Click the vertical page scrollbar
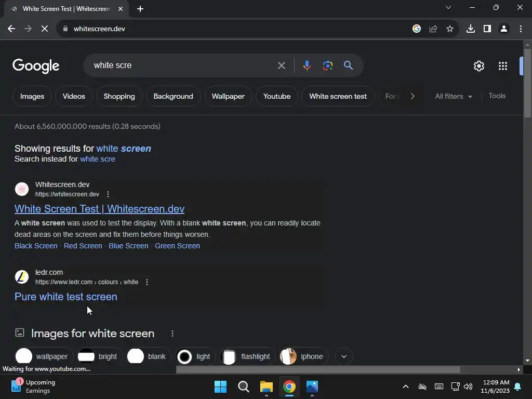532x399 pixels. point(527,84)
